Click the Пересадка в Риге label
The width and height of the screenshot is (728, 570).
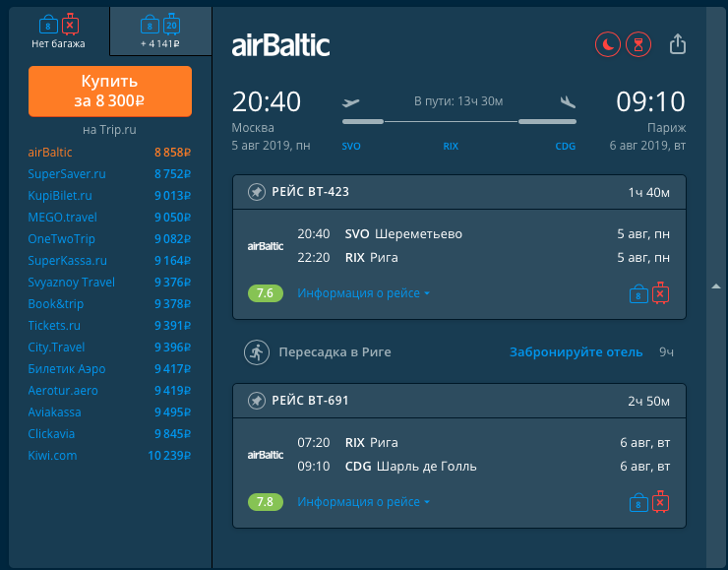pyautogui.click(x=334, y=352)
